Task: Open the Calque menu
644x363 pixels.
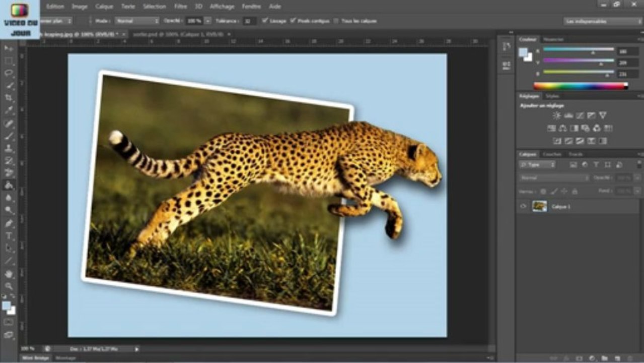Action: coord(104,7)
